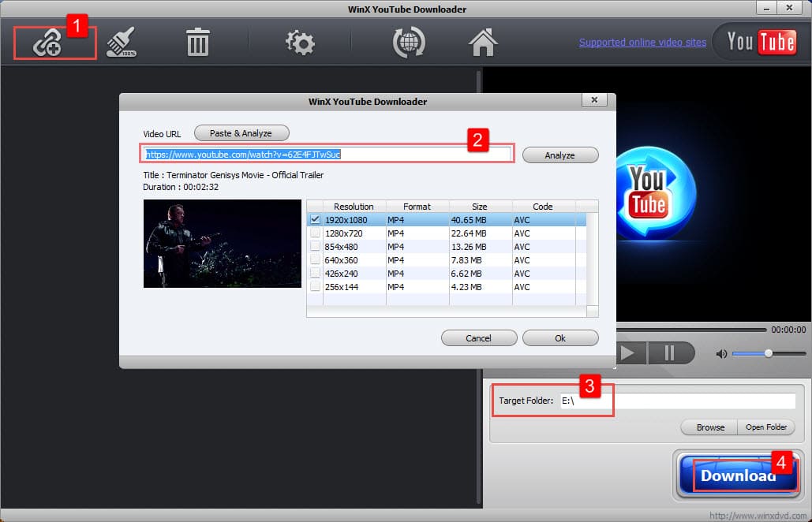This screenshot has width=812, height=522.
Task: Click the Open Folder button
Action: (766, 427)
